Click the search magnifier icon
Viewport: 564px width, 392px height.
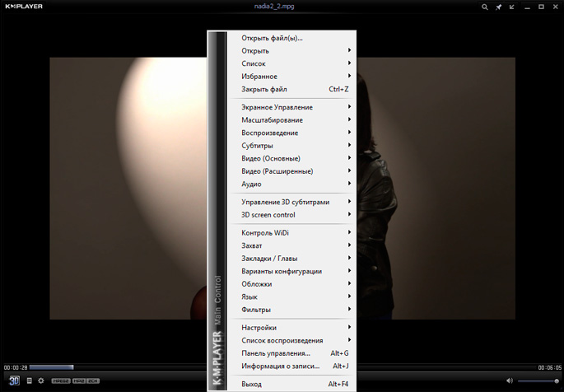(x=485, y=7)
